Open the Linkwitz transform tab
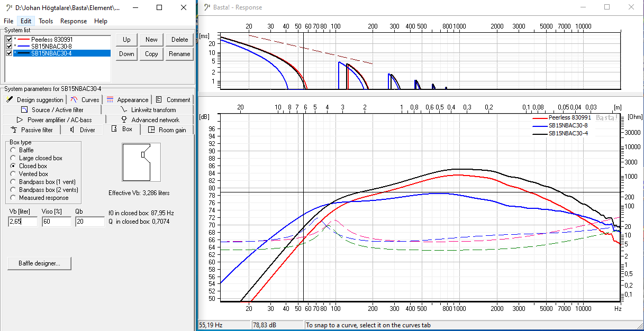The image size is (644, 331). 149,109
